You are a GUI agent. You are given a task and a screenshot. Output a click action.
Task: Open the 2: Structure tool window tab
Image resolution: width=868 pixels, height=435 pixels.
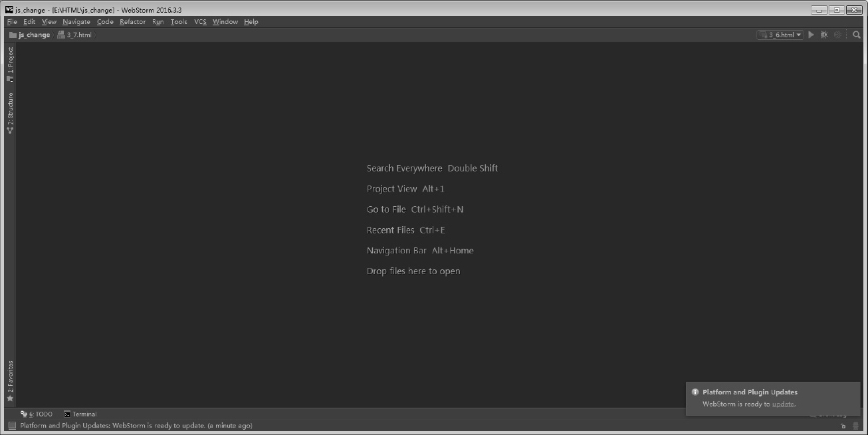click(10, 112)
